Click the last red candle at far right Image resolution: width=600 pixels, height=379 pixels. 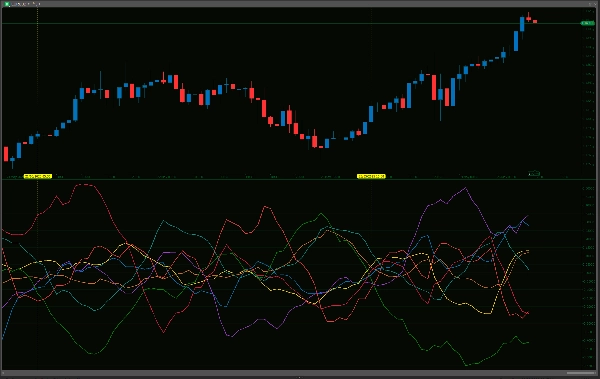pyautogui.click(x=535, y=21)
